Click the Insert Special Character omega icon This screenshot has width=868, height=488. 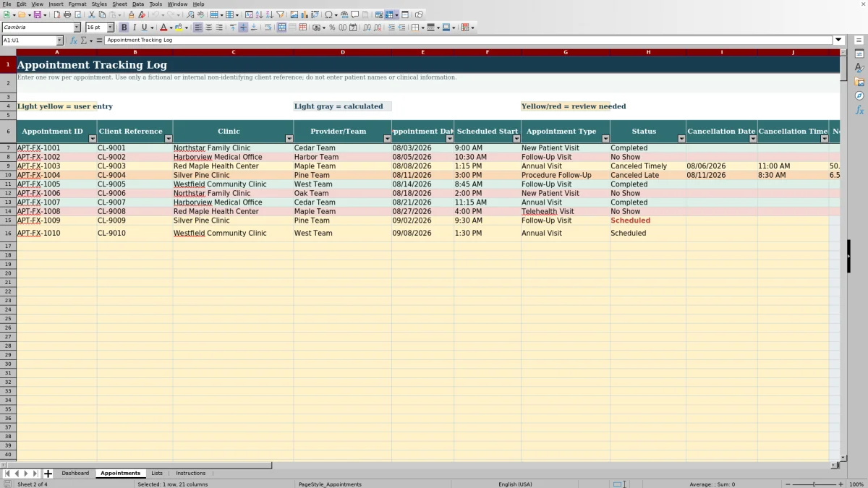click(329, 14)
